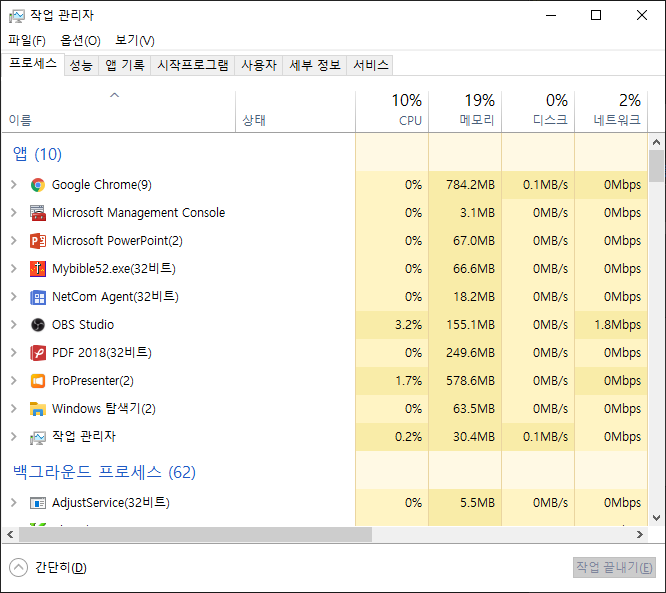Click the Windows 탐색기 folder icon
This screenshot has height=593, width=666.
tap(38, 409)
